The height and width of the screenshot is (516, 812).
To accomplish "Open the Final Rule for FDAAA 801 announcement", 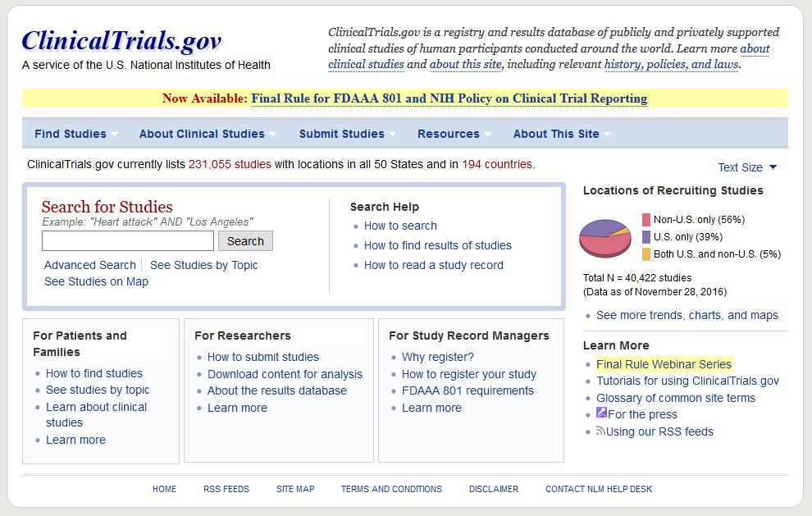I will click(449, 98).
